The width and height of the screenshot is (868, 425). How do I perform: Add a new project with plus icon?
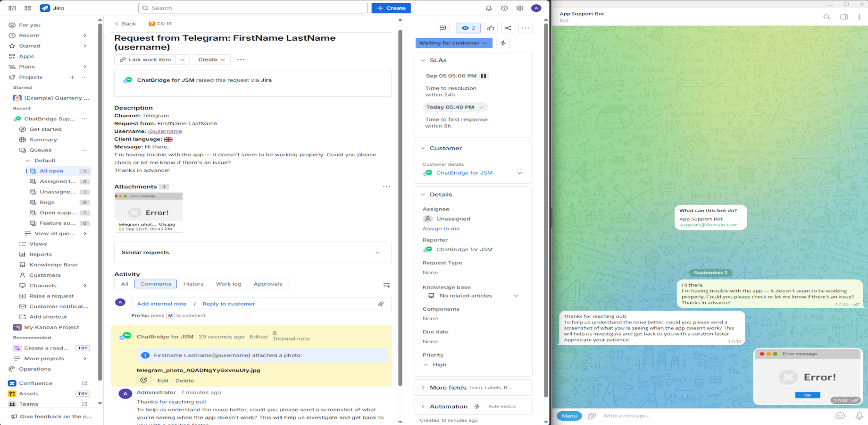click(x=72, y=77)
